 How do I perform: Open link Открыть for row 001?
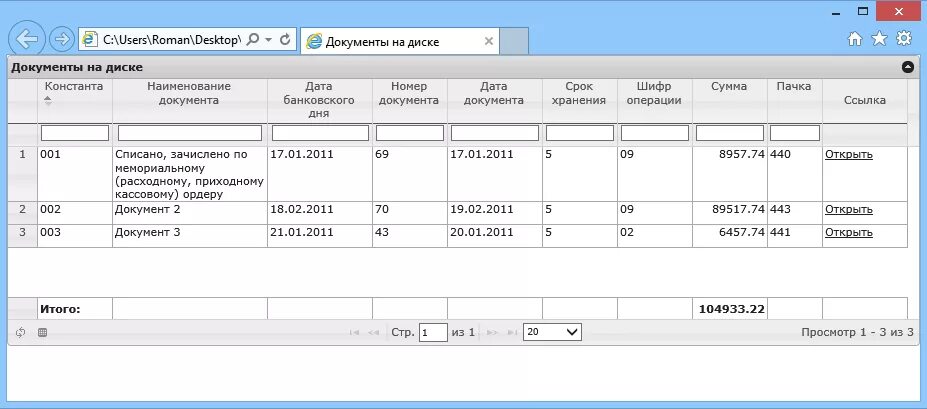coord(849,155)
